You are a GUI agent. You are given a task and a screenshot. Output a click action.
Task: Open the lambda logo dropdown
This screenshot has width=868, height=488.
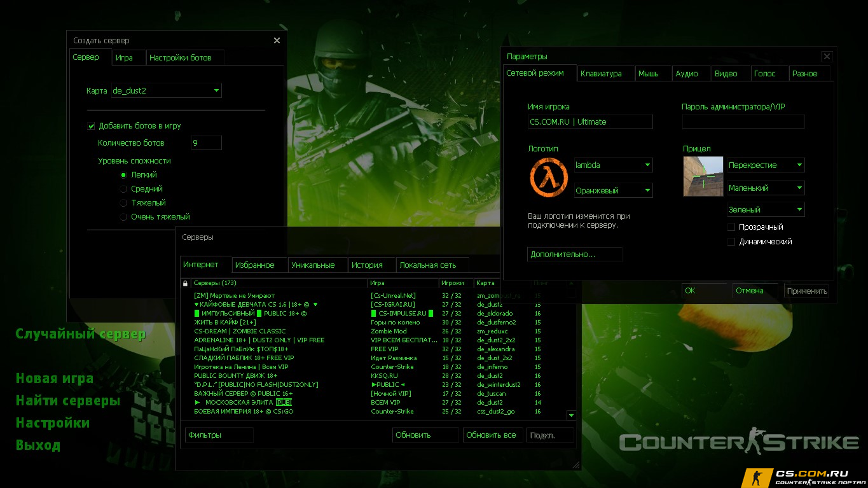coord(614,165)
